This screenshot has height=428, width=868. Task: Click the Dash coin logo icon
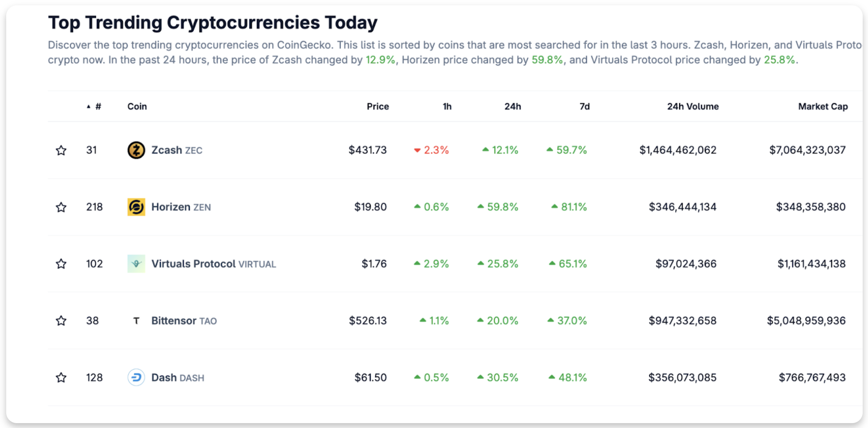(x=136, y=377)
